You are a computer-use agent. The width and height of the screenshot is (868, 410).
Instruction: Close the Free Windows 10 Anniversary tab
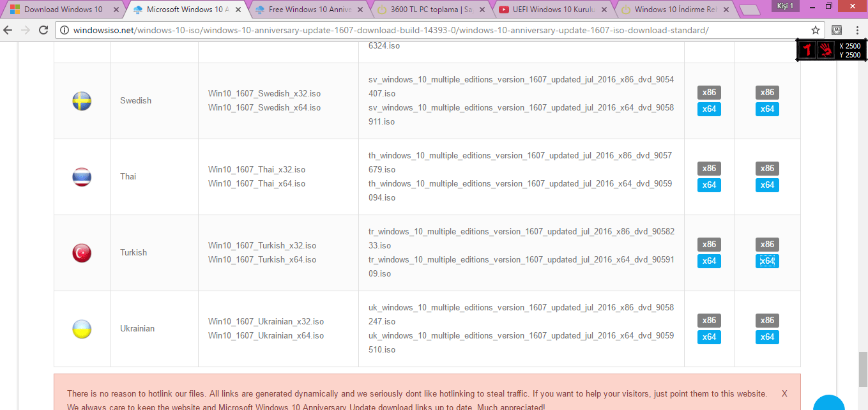click(361, 10)
